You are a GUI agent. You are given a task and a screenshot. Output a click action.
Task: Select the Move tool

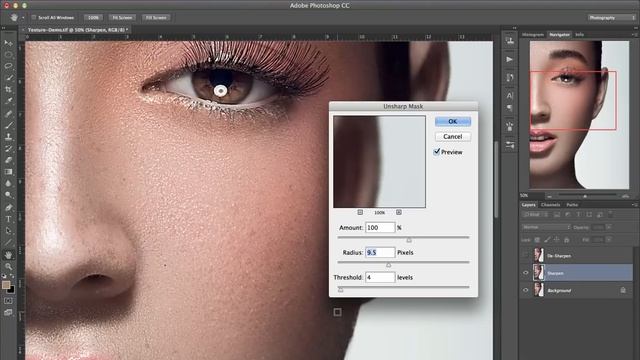coord(8,43)
